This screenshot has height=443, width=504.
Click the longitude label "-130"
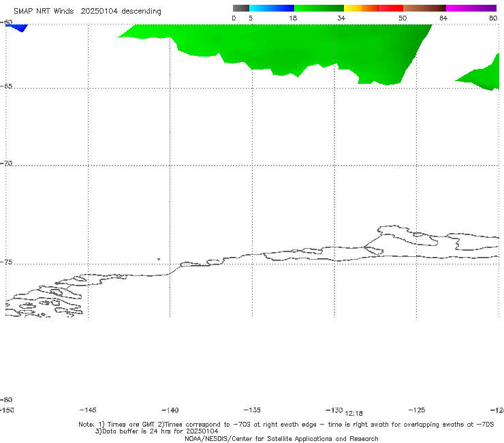334,410
